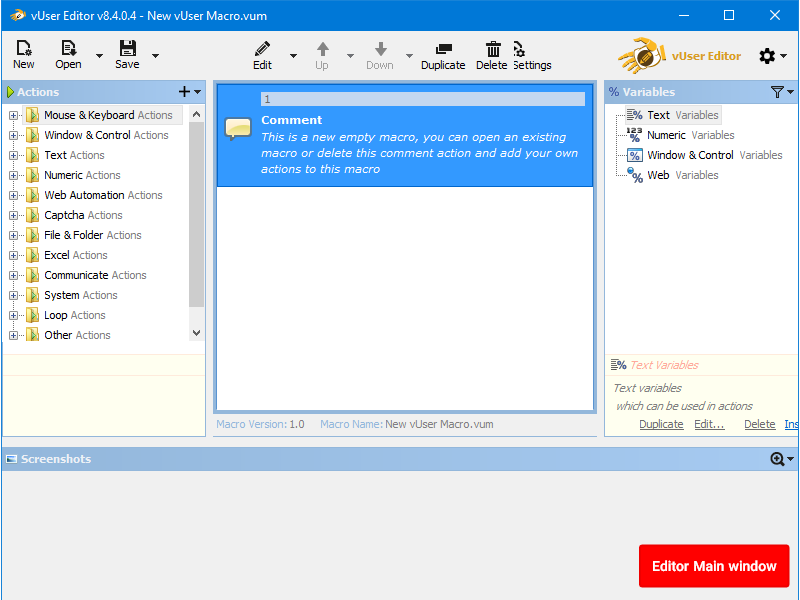The width and height of the screenshot is (800, 600).
Task: Expand the Communicate Actions node
Action: pyautogui.click(x=13, y=275)
